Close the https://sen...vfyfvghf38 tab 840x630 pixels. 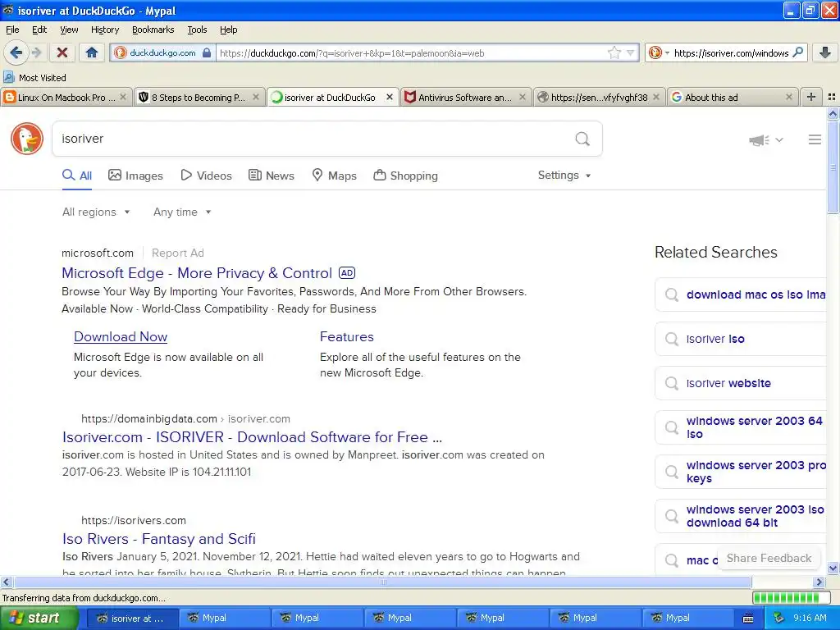[x=656, y=97]
